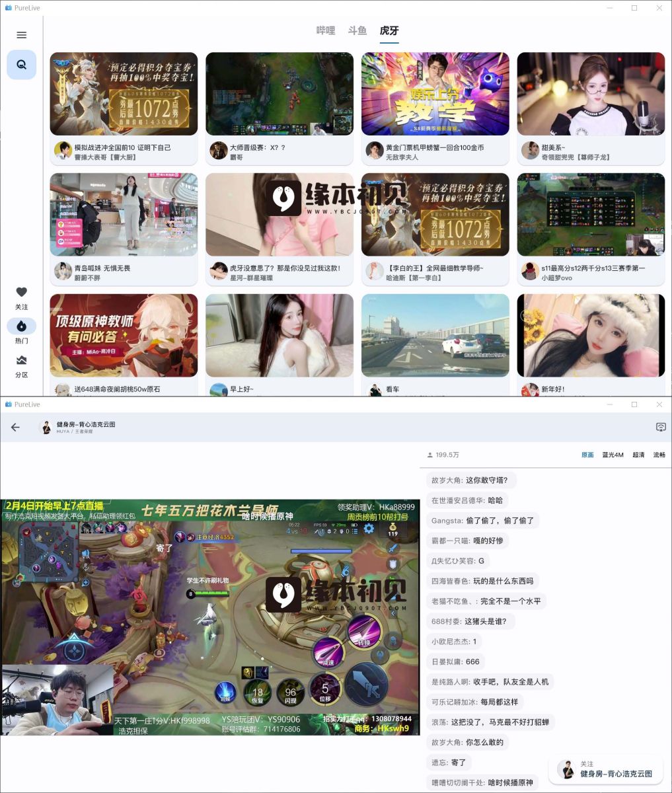Open the 新年好! stream thumbnail
Image resolution: width=672 pixels, height=793 pixels.
[591, 336]
